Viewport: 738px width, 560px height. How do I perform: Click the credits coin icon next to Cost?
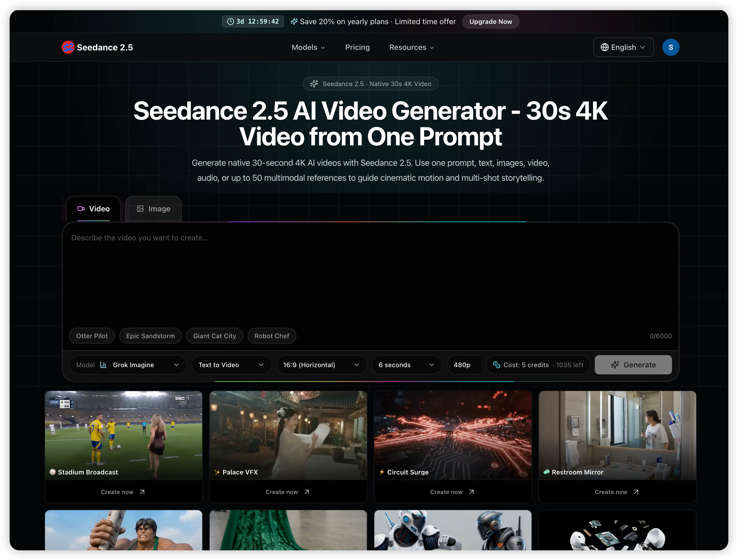[x=496, y=365]
